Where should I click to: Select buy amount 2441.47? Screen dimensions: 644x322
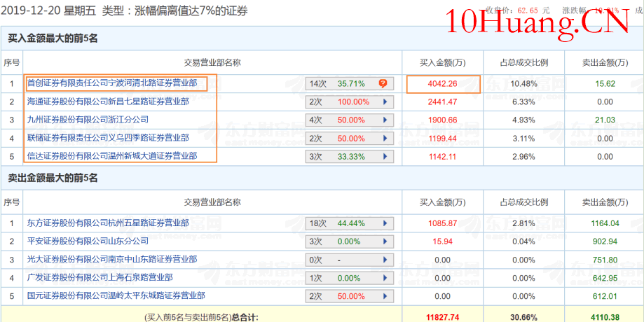click(443, 101)
